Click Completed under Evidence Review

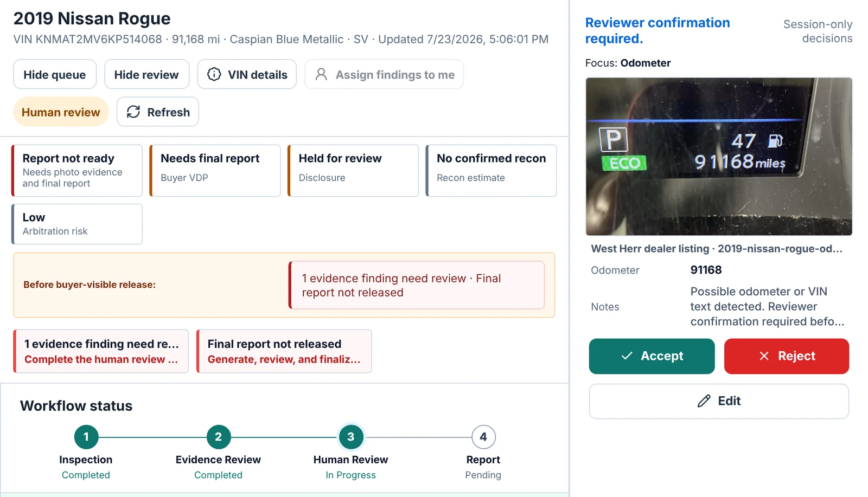point(218,475)
